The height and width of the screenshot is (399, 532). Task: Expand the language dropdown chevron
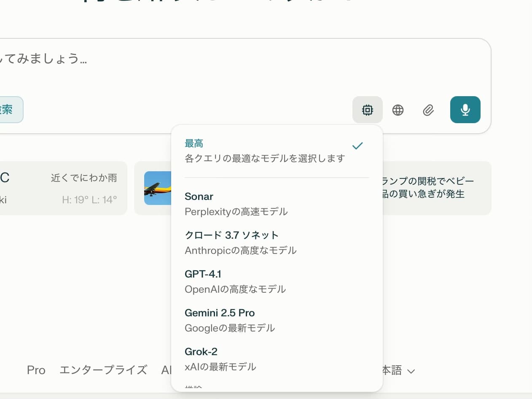click(411, 371)
